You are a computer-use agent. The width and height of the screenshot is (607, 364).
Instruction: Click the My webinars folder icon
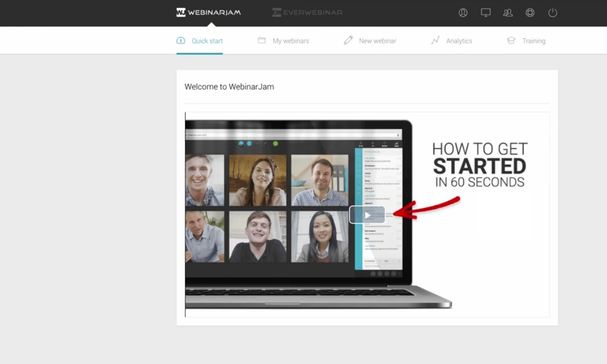[262, 40]
